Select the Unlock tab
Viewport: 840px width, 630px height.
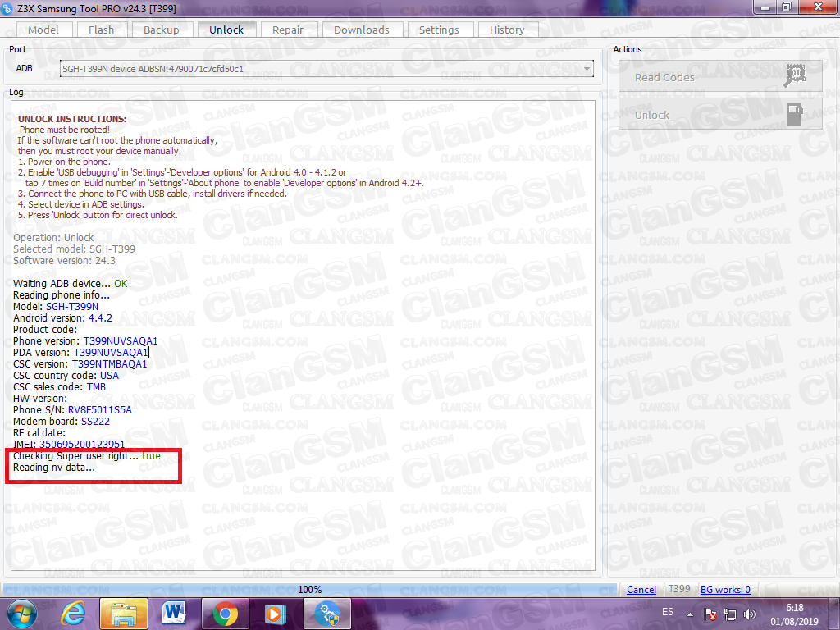coord(226,30)
